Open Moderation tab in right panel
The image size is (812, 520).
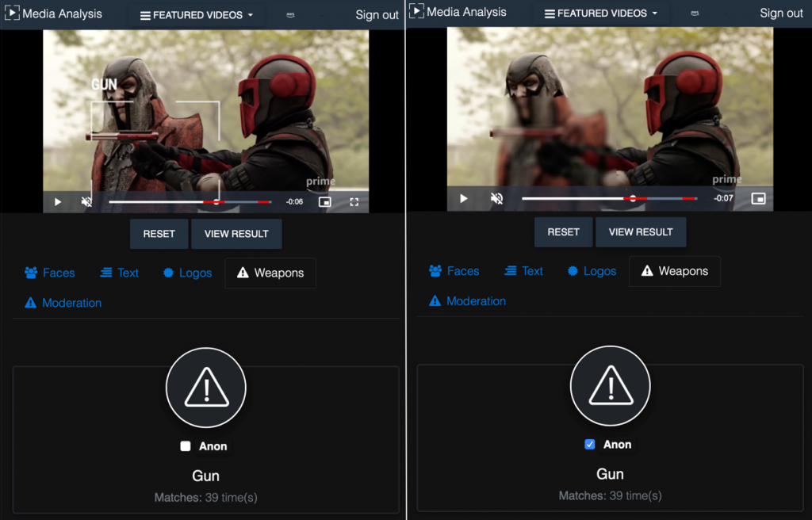pyautogui.click(x=468, y=301)
